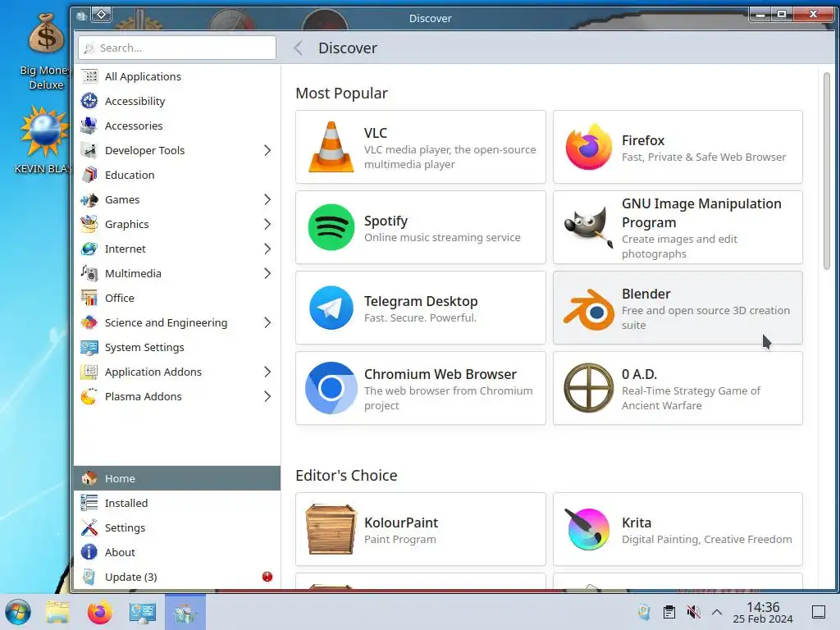Go back using the header arrow
The width and height of the screenshot is (840, 630).
(x=299, y=48)
